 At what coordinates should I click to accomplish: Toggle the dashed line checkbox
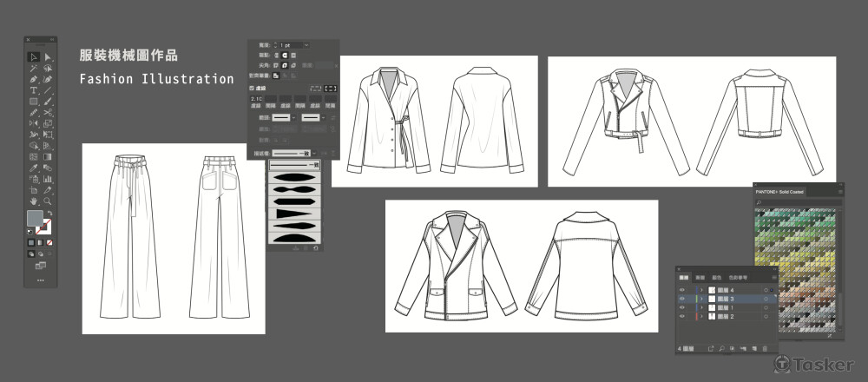tap(253, 88)
